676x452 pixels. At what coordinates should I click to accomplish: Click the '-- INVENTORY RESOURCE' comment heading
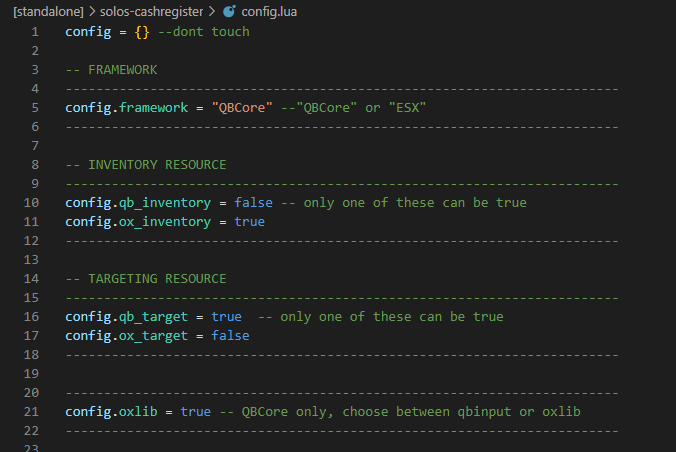[x=146, y=165]
